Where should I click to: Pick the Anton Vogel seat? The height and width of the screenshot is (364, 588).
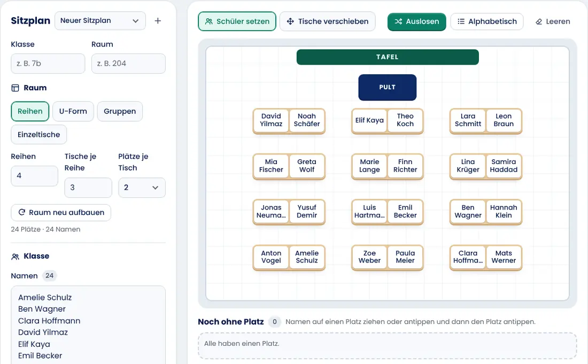tap(271, 257)
